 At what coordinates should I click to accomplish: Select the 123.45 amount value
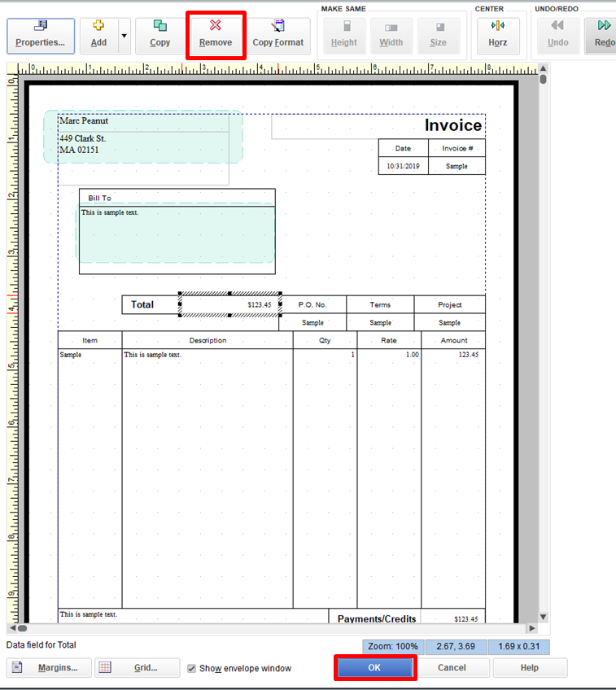pyautogui.click(x=469, y=355)
